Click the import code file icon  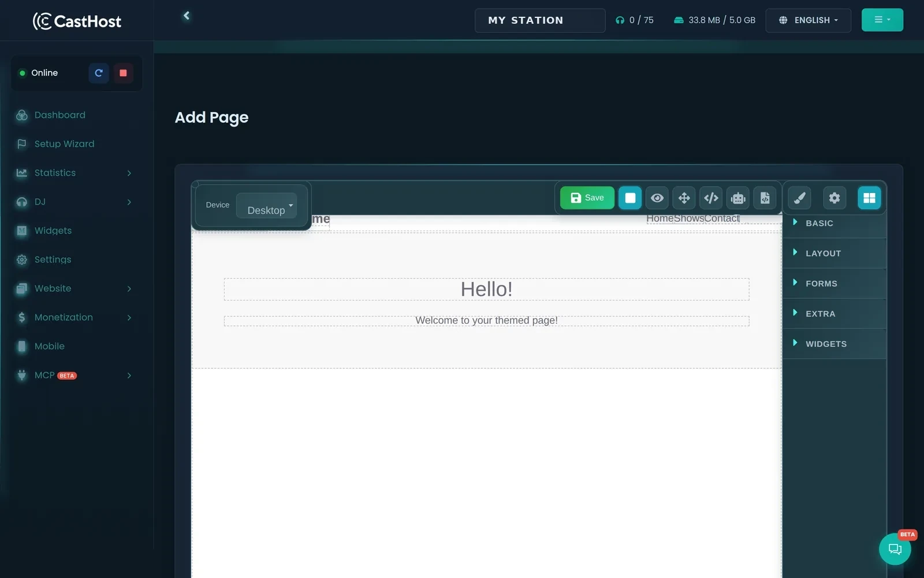tap(765, 198)
